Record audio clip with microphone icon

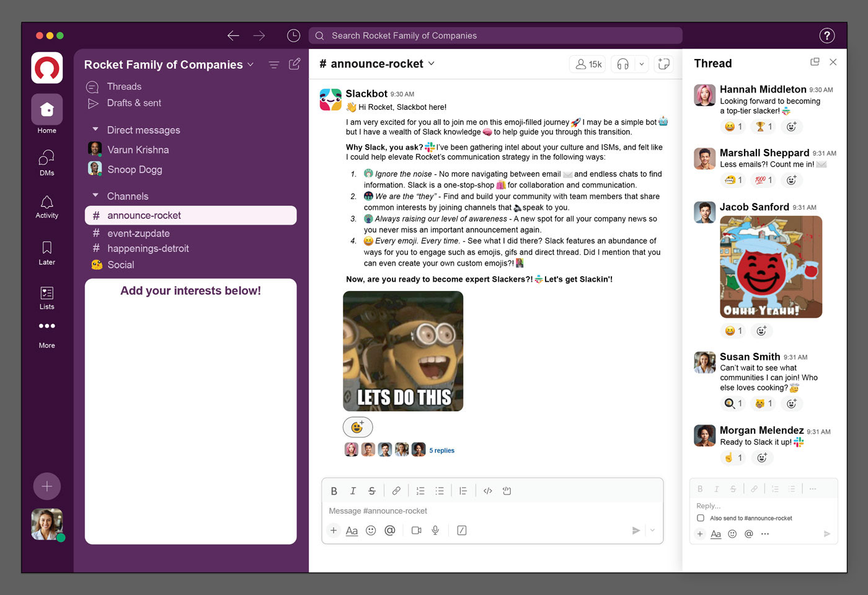pos(436,530)
